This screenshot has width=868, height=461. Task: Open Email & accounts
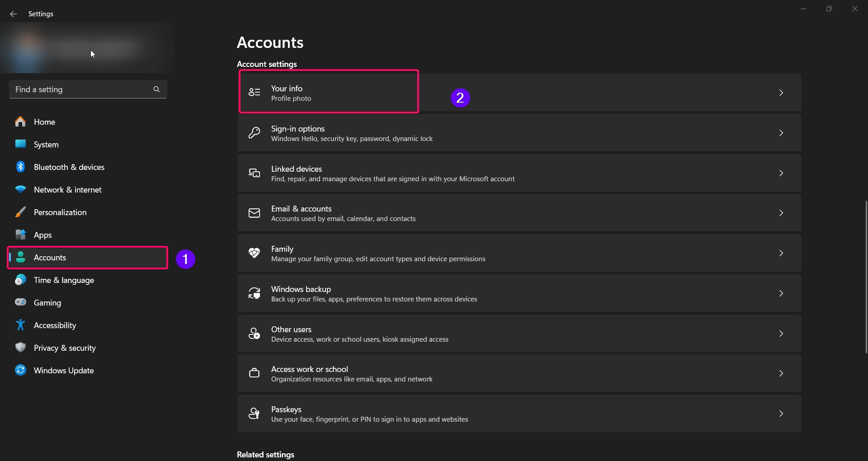click(519, 213)
